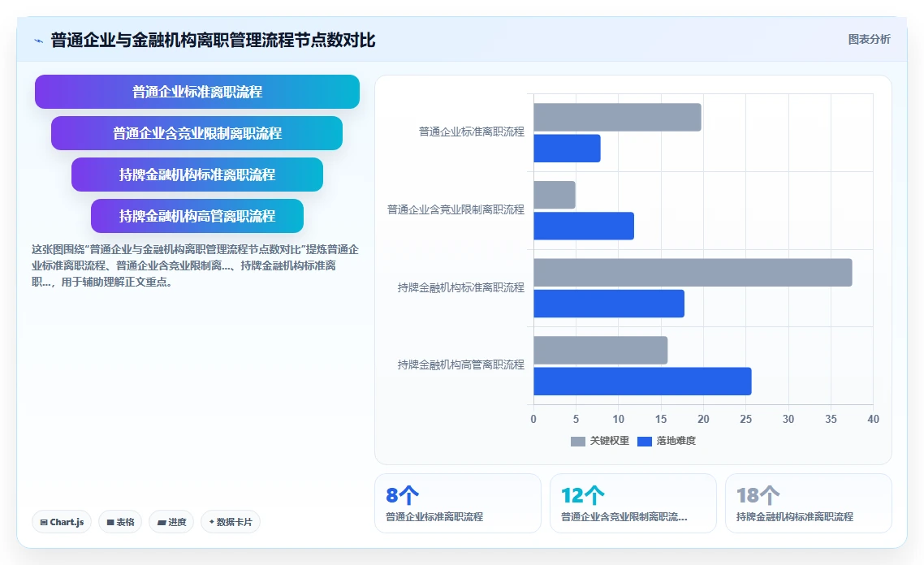Screen dimensions: 924x565
Task: Click gray bar for 普通企业标准离职流程
Action: click(618, 117)
